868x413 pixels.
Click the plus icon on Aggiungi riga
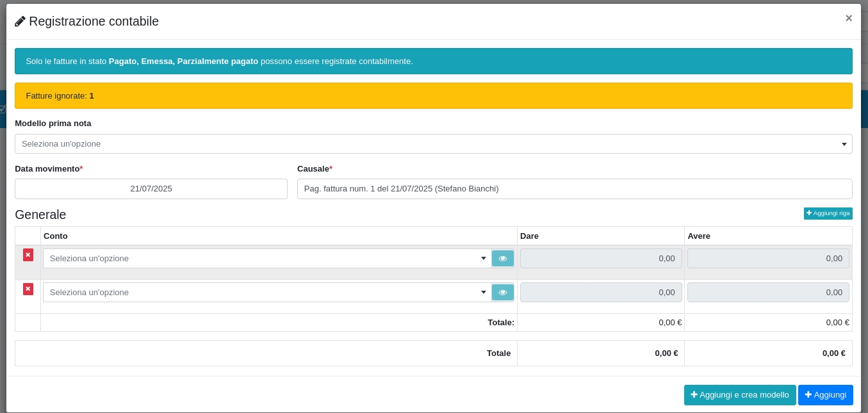click(809, 213)
